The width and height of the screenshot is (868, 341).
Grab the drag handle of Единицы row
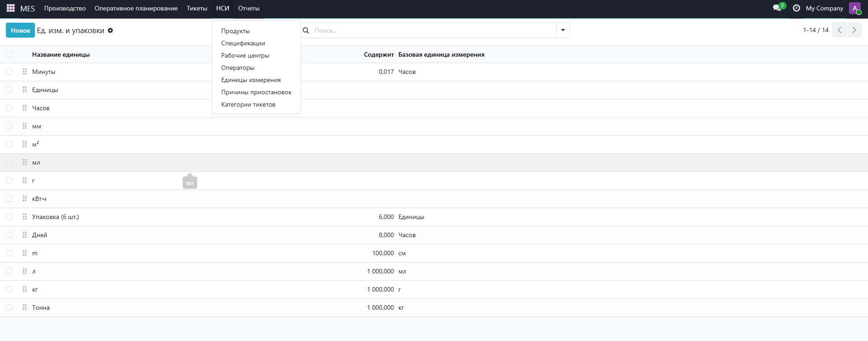(24, 90)
